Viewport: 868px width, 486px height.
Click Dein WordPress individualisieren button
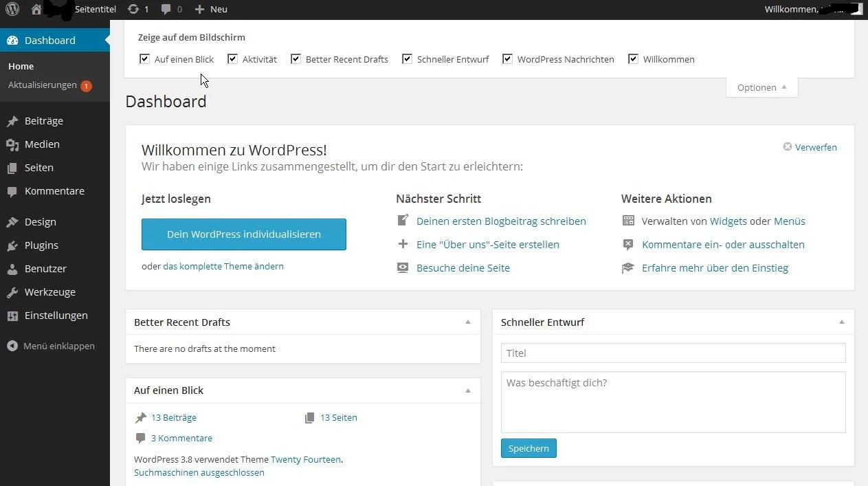pyautogui.click(x=244, y=234)
